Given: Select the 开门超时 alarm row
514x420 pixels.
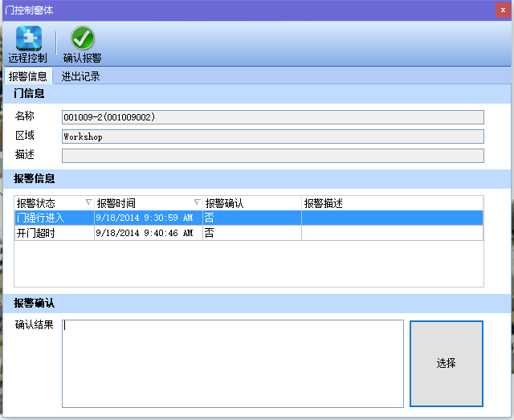Looking at the screenshot, I should (x=51, y=233).
